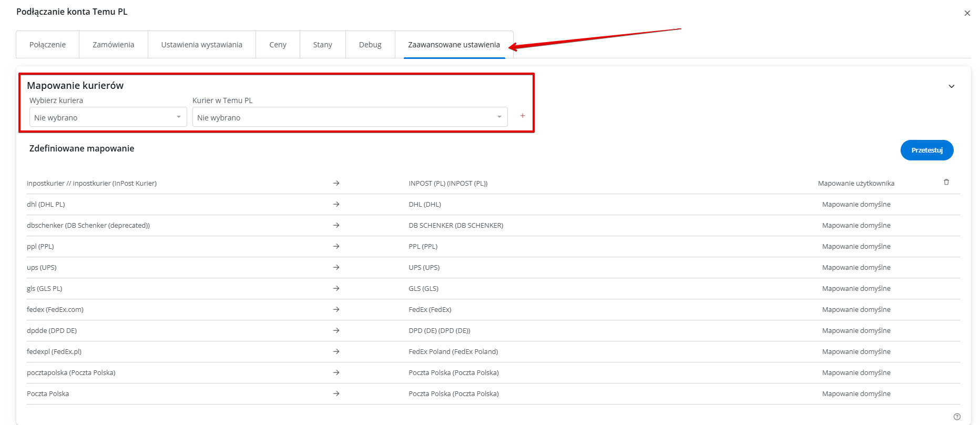The width and height of the screenshot is (980, 425).
Task: Click the red plus icon to add mapping
Action: click(x=522, y=116)
